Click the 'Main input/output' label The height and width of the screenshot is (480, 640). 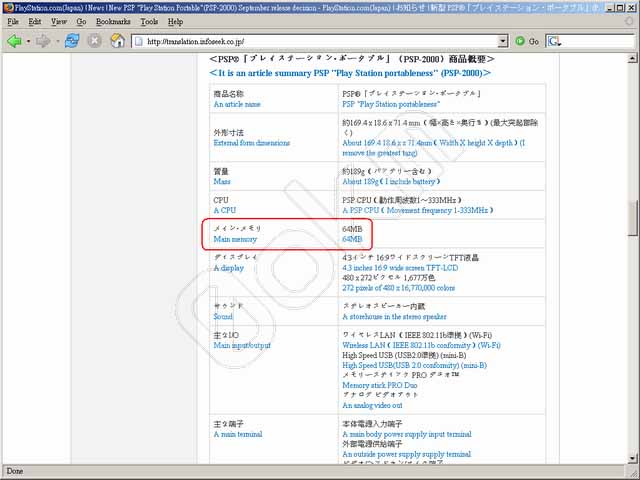(x=242, y=345)
